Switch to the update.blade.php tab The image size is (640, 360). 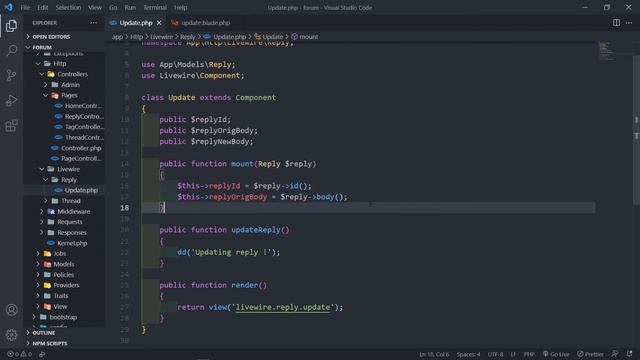pyautogui.click(x=205, y=23)
